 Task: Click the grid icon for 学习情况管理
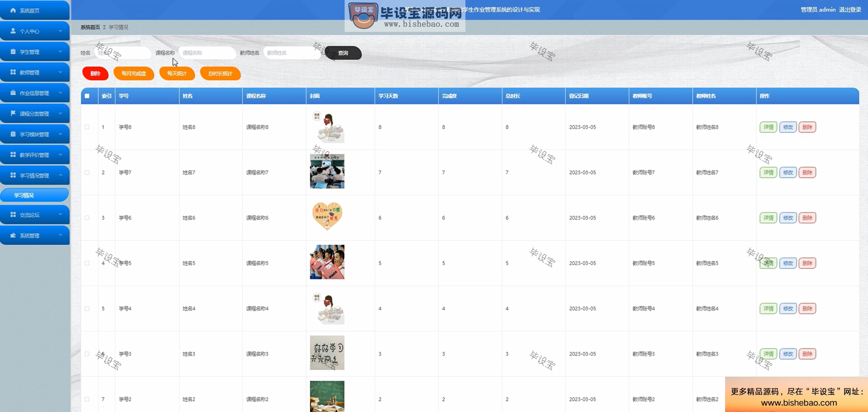[x=13, y=175]
